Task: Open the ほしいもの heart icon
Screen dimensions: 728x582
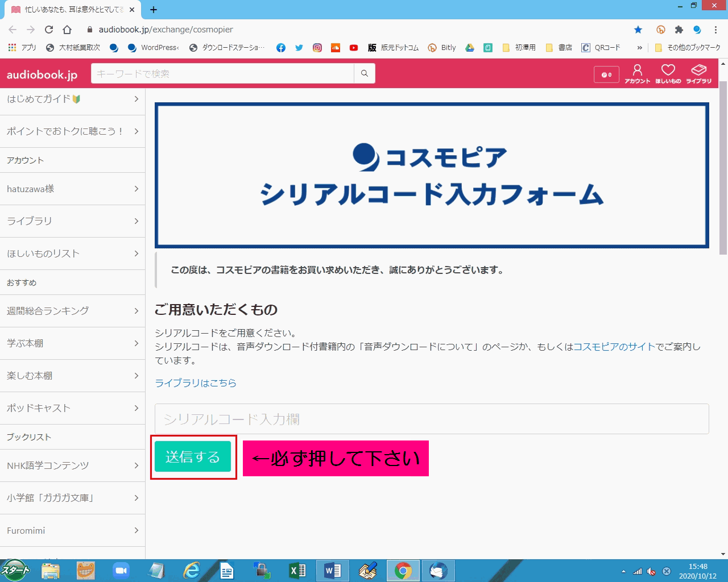Action: 668,74
